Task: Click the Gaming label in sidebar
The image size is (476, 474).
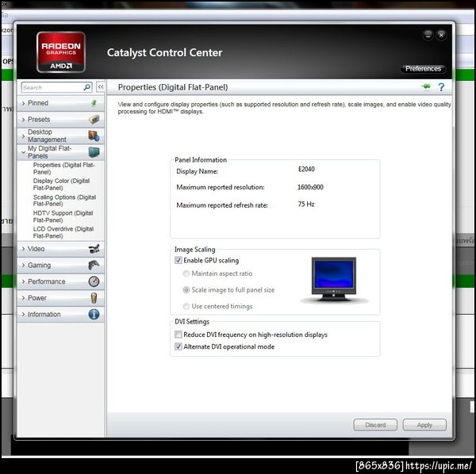Action: [x=39, y=265]
